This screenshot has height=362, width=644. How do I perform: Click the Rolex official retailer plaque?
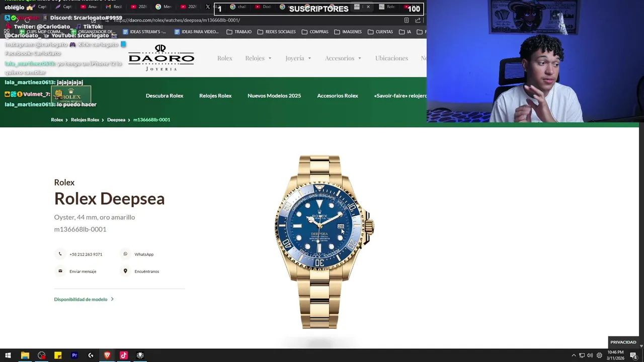(x=71, y=95)
